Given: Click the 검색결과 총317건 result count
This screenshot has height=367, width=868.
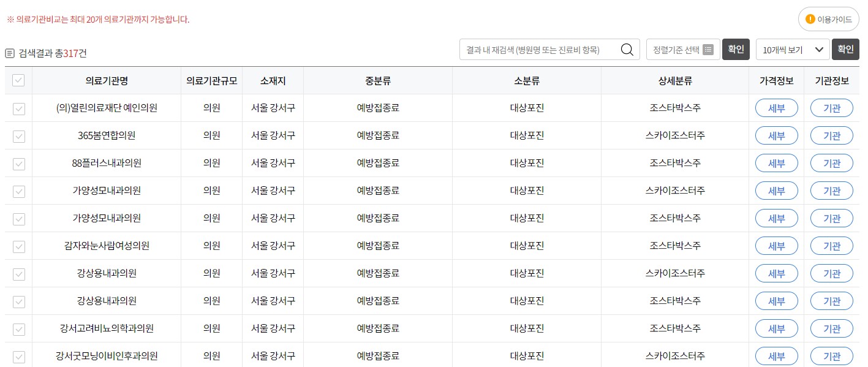Looking at the screenshot, I should pos(53,53).
